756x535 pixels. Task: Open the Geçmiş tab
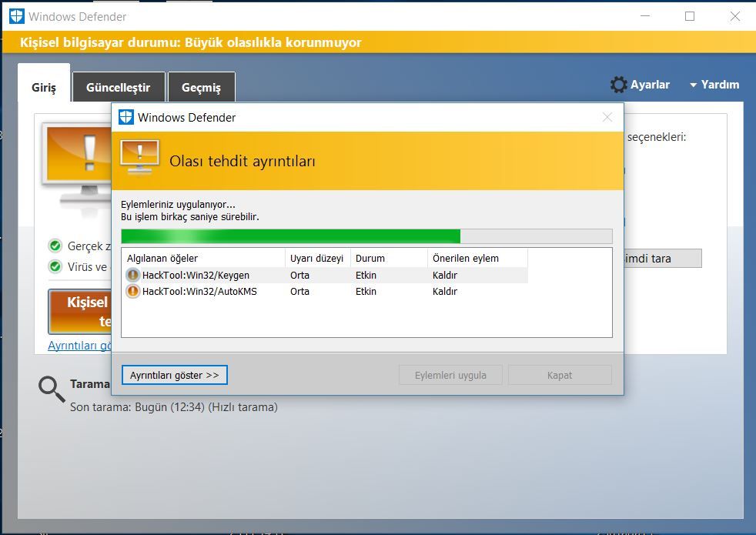point(202,87)
